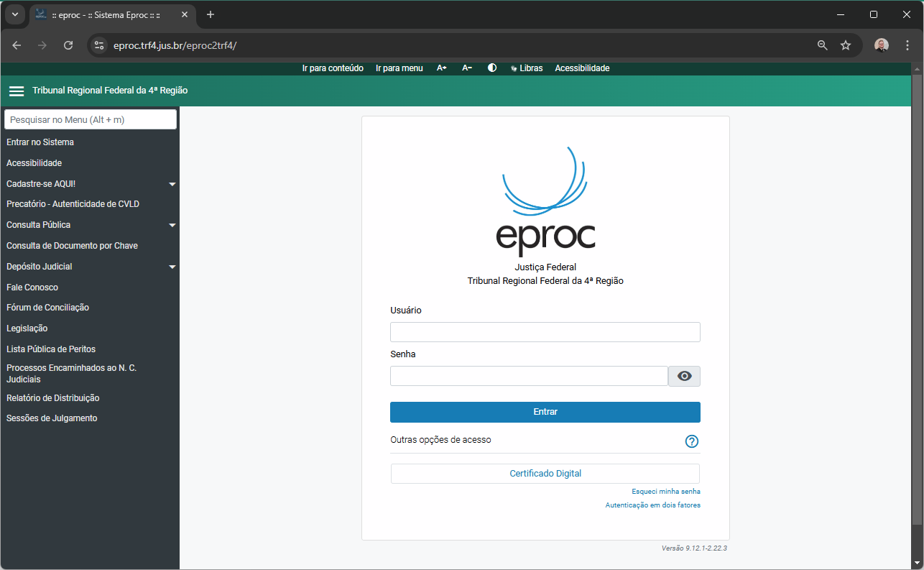The image size is (924, 570).
Task: Open Chrome profile avatar
Action: click(882, 45)
